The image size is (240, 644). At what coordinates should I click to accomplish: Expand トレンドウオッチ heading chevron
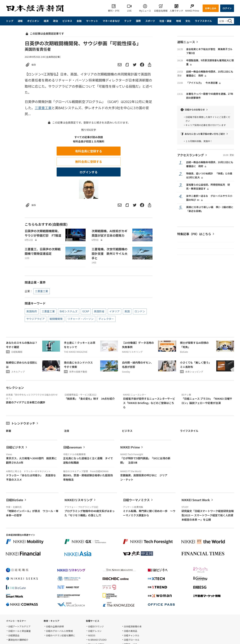(x=37, y=423)
